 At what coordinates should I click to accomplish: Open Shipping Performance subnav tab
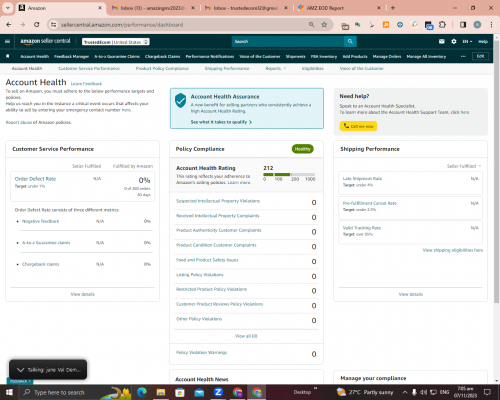(x=227, y=68)
